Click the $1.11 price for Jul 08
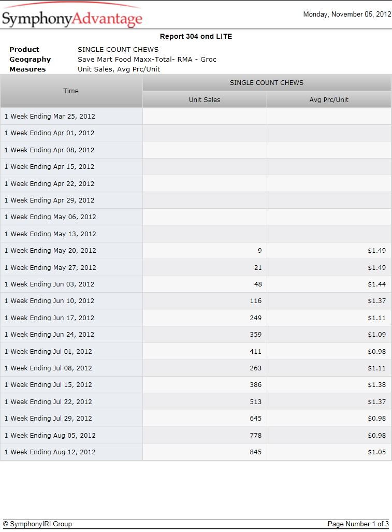The height and width of the screenshot is (532, 392). pos(377,368)
